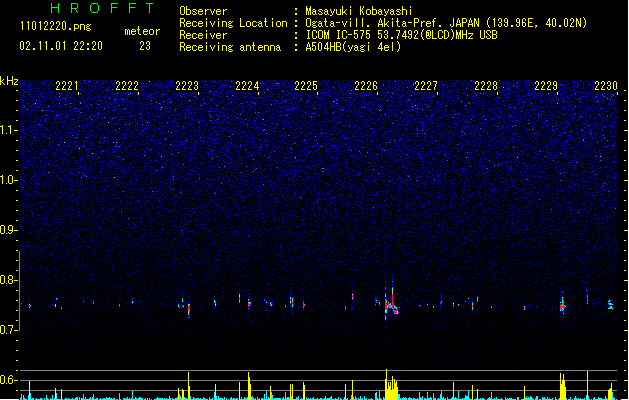Click the 0.8 kHz axis label
The image size is (629, 400).
tap(9, 280)
